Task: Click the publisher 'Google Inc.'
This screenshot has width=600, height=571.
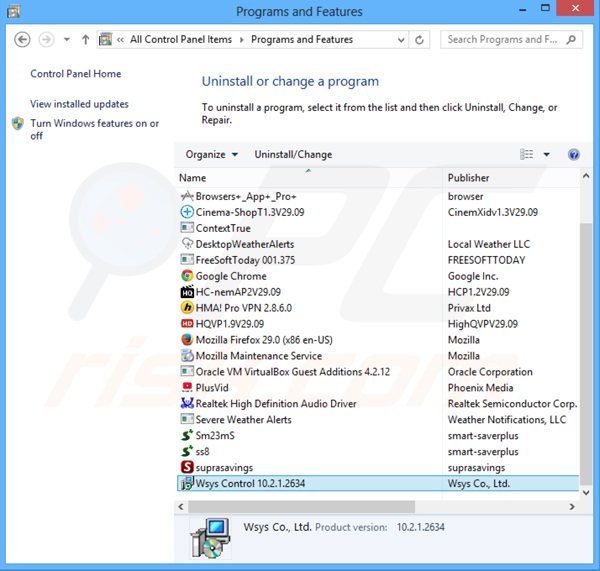Action: point(473,276)
